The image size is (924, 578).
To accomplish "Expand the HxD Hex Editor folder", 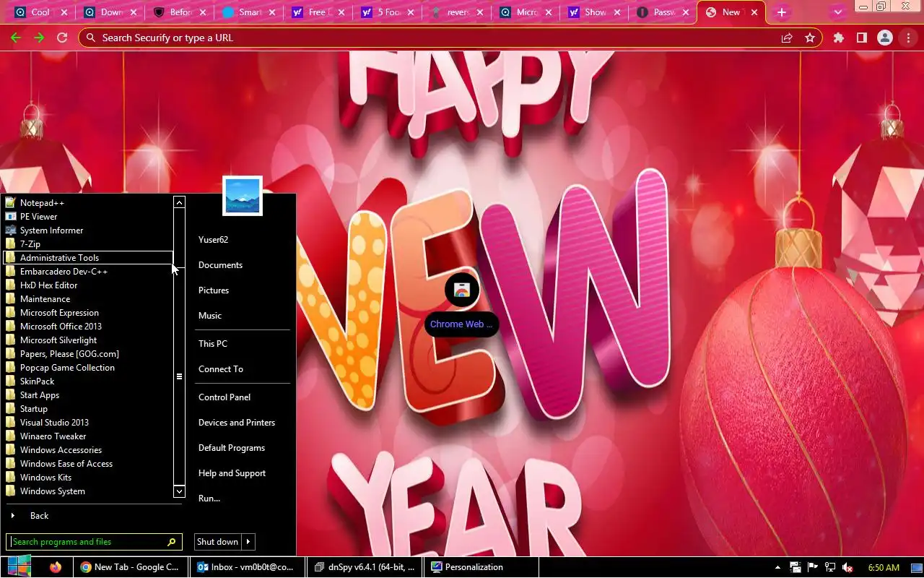I will click(x=88, y=285).
